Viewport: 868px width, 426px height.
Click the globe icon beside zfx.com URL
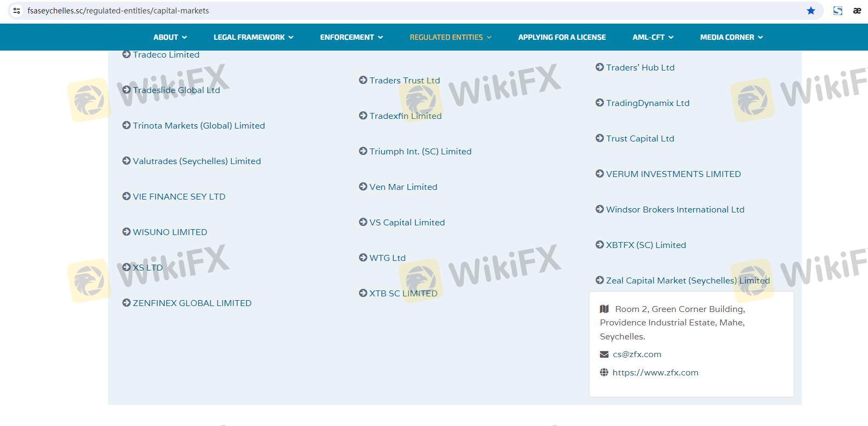(604, 373)
